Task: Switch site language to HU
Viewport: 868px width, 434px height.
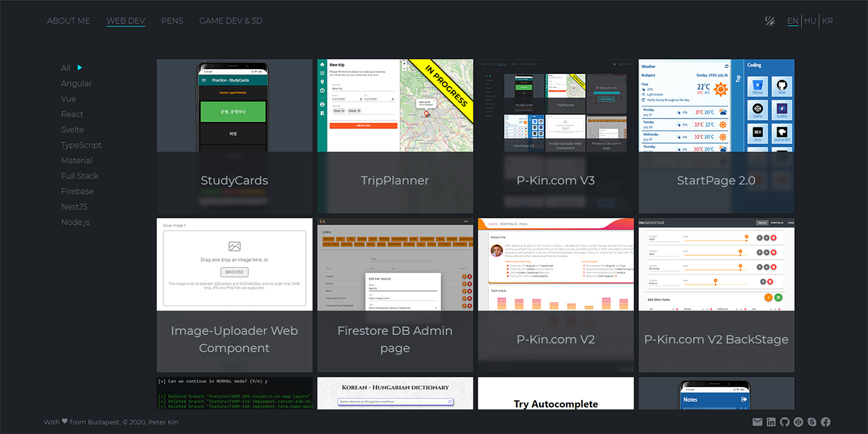Action: tap(810, 20)
